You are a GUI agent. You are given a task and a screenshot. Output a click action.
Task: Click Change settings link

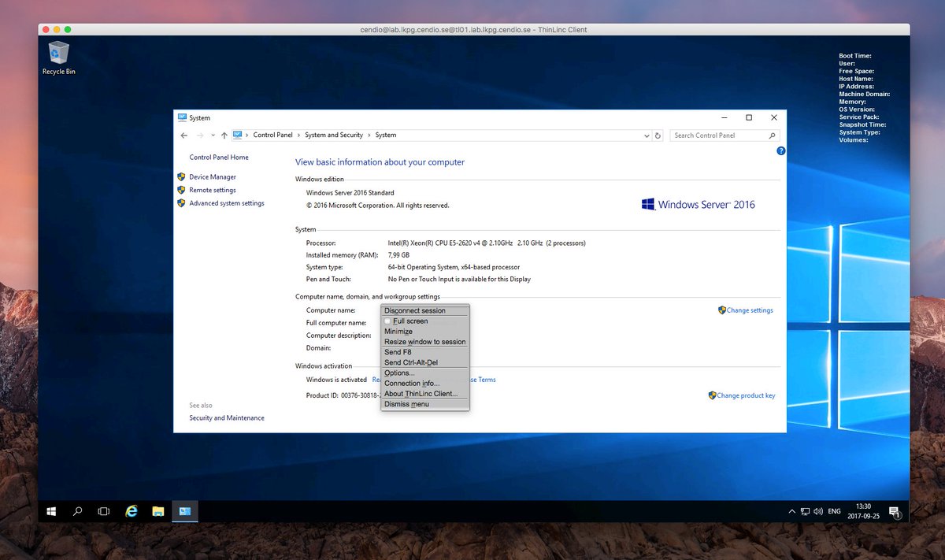[x=750, y=310]
